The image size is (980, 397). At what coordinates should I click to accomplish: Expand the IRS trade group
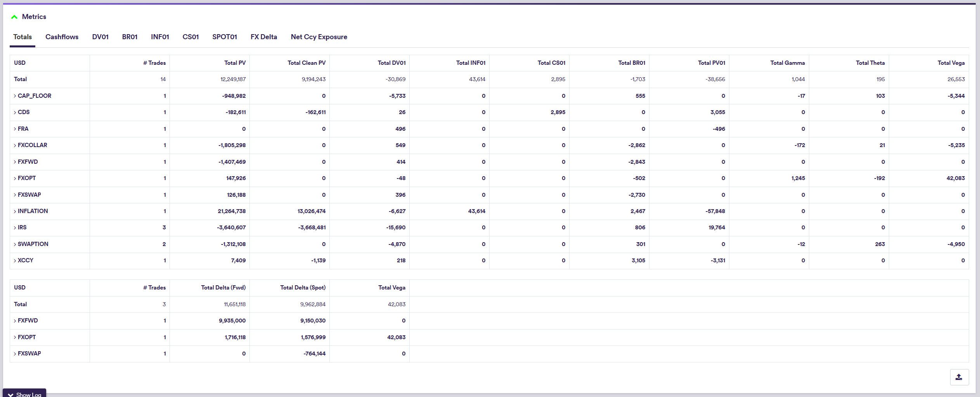tap(15, 227)
